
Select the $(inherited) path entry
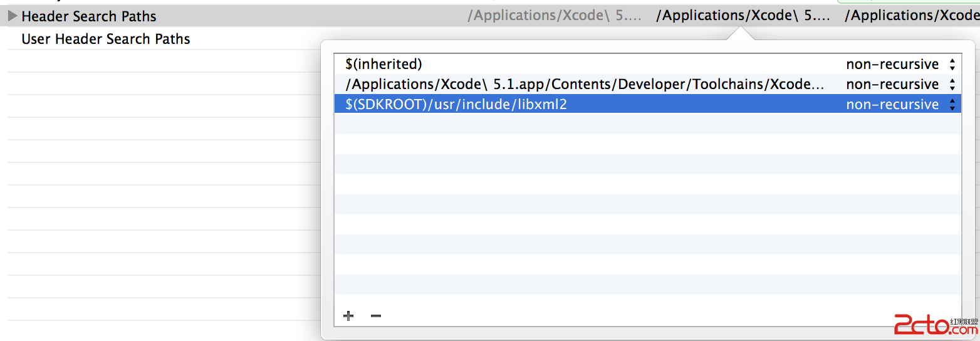pos(383,64)
